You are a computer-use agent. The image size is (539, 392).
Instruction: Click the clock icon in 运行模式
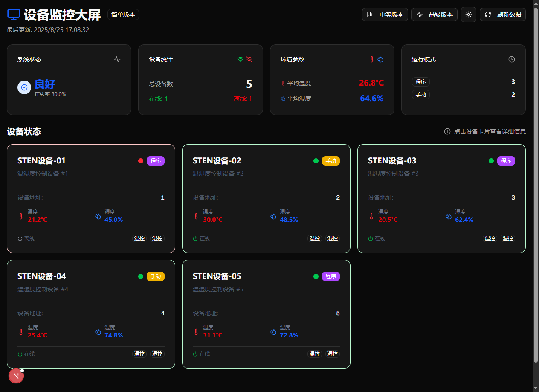coord(512,59)
